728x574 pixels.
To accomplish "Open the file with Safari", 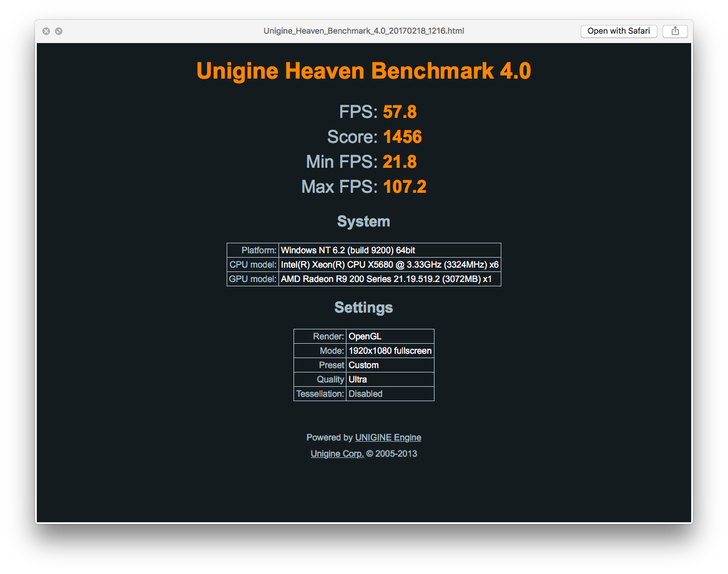I will pos(619,31).
